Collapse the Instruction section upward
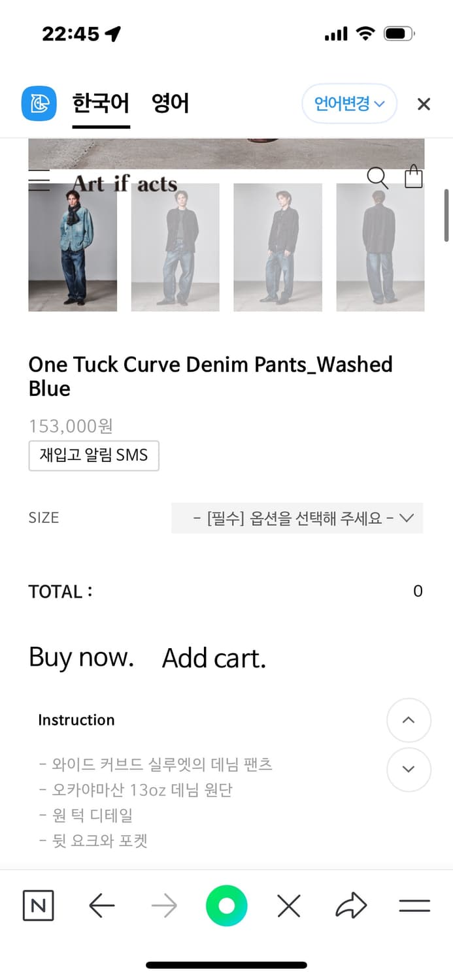Viewport: 453px width, 980px height. pos(409,721)
